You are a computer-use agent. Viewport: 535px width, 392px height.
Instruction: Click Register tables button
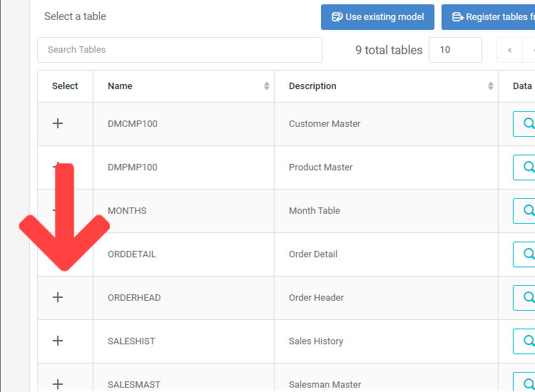tap(488, 17)
